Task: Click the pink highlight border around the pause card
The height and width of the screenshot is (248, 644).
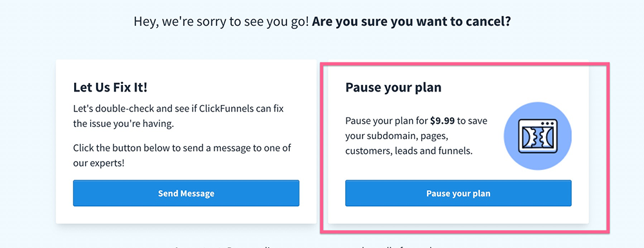Action: [464, 64]
